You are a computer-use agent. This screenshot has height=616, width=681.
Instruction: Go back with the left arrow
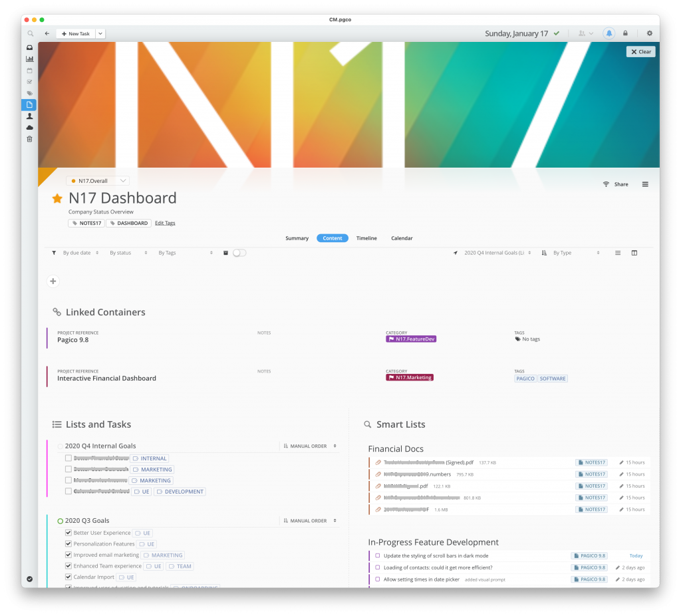tap(47, 33)
